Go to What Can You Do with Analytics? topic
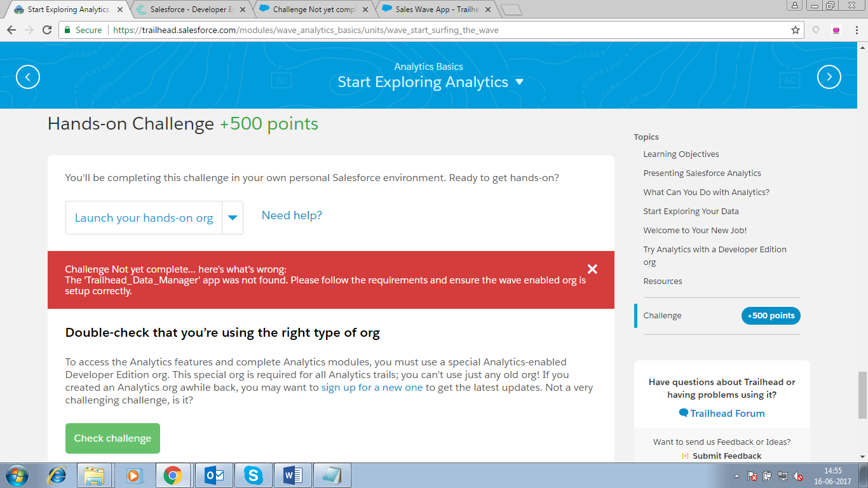 [706, 193]
